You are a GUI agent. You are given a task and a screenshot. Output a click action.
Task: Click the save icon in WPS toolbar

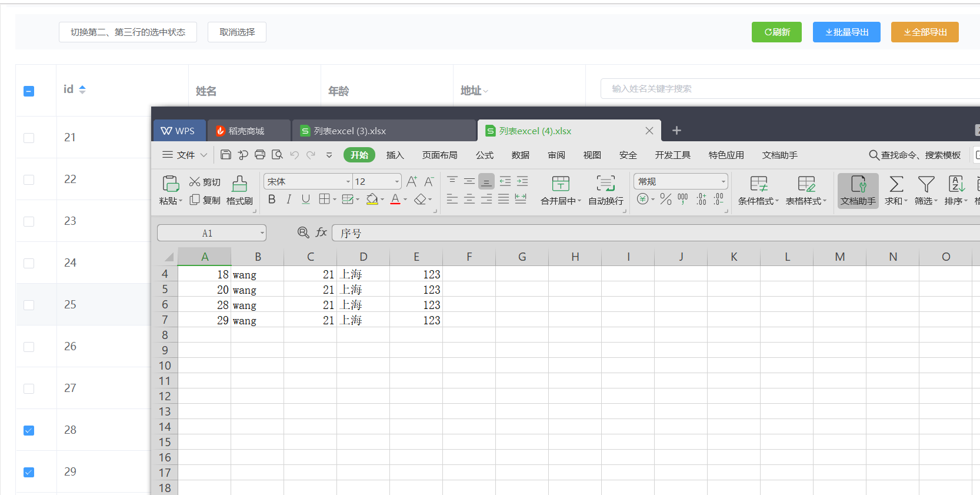click(x=226, y=155)
